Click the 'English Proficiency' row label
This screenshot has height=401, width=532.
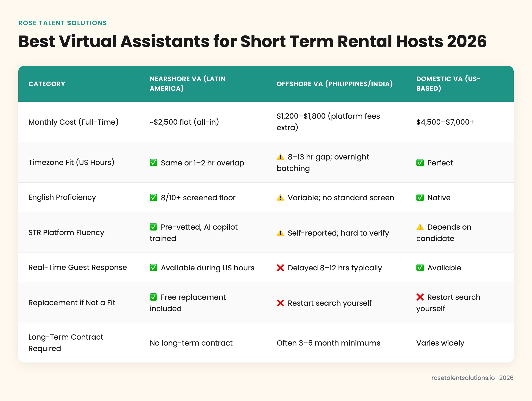click(62, 197)
